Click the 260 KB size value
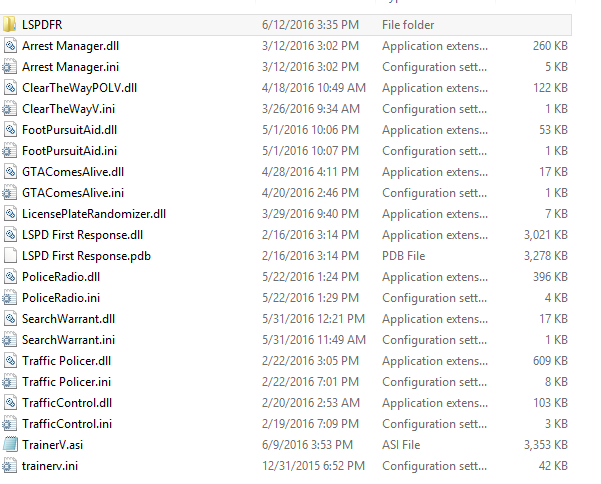 tap(550, 46)
